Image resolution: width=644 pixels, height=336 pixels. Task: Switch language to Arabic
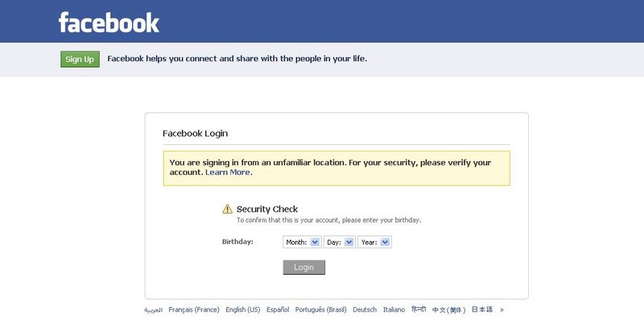tap(153, 310)
